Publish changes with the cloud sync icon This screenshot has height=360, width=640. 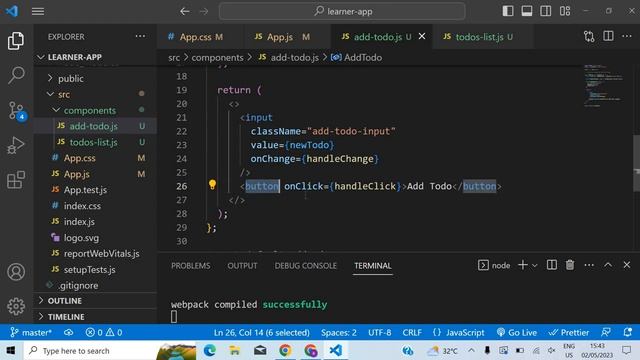pos(69,333)
